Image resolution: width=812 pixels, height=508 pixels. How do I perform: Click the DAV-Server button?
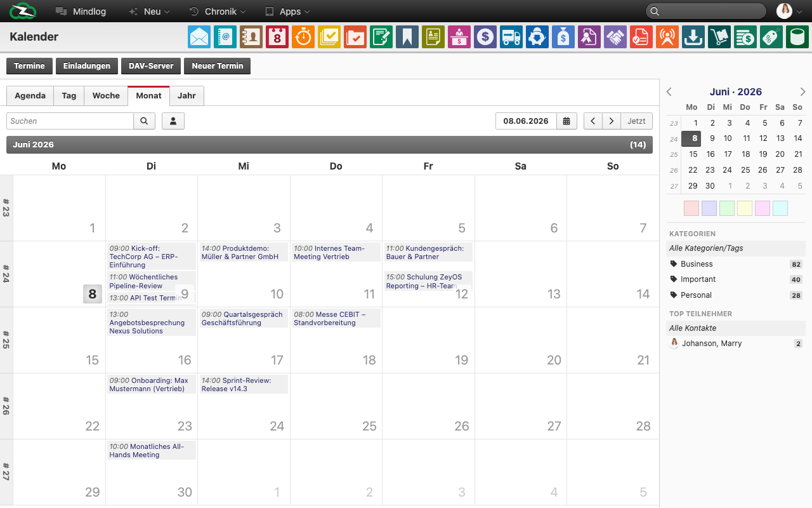pyautogui.click(x=151, y=66)
